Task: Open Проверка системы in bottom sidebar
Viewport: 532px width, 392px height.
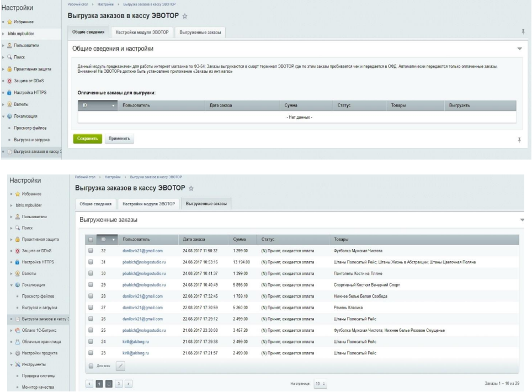Action: pos(38,375)
